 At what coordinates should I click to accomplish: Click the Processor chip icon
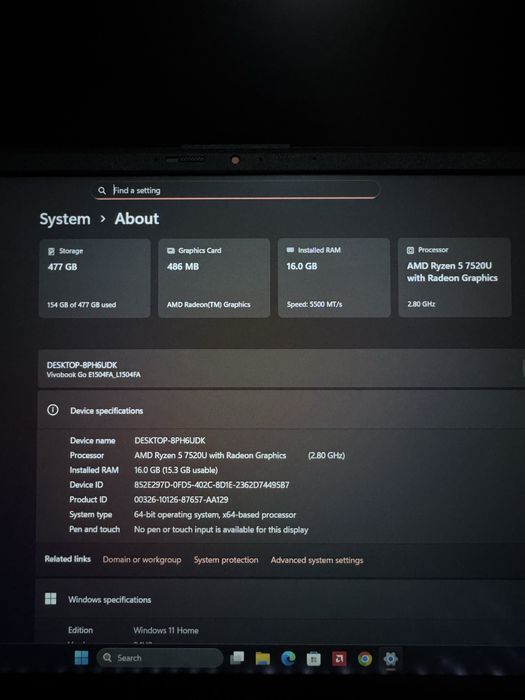coord(410,250)
